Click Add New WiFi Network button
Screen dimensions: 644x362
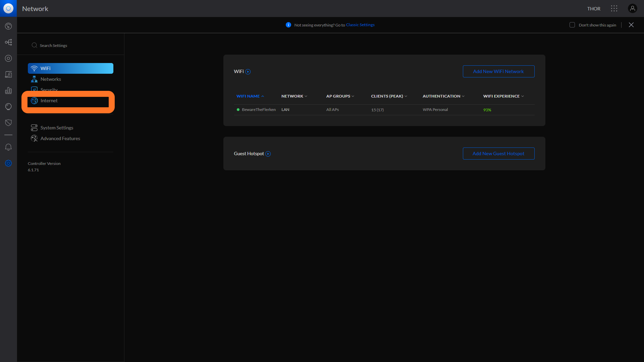[498, 71]
